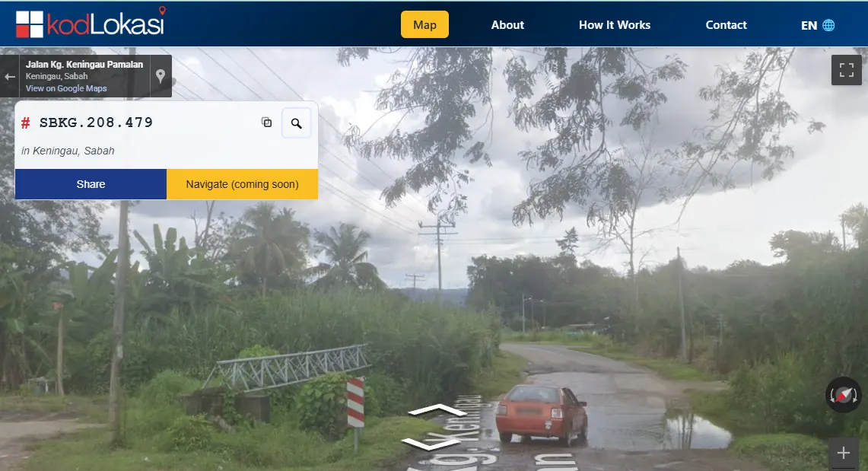Switch to the Map tab
Viewport: 868px width, 471px height.
point(424,24)
